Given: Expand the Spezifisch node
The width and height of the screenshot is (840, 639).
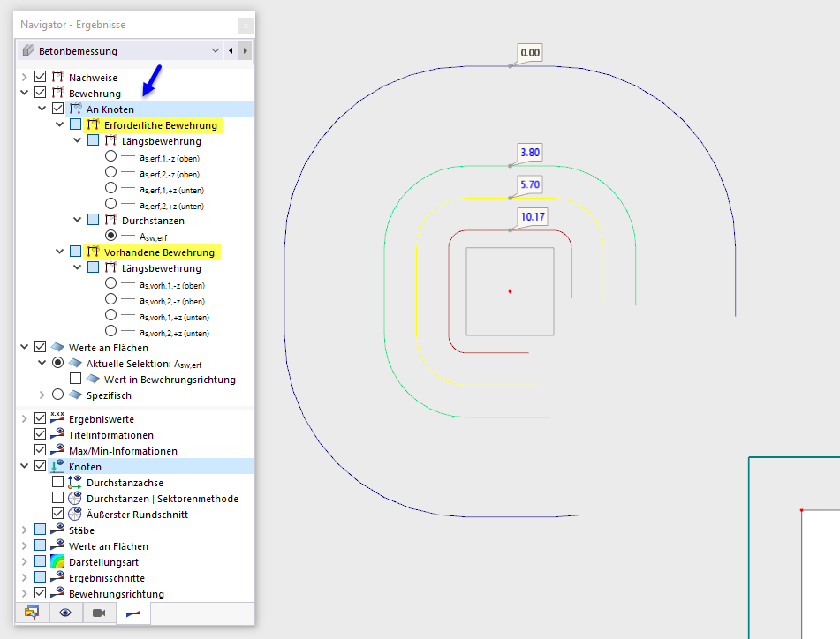Looking at the screenshot, I should (42, 395).
